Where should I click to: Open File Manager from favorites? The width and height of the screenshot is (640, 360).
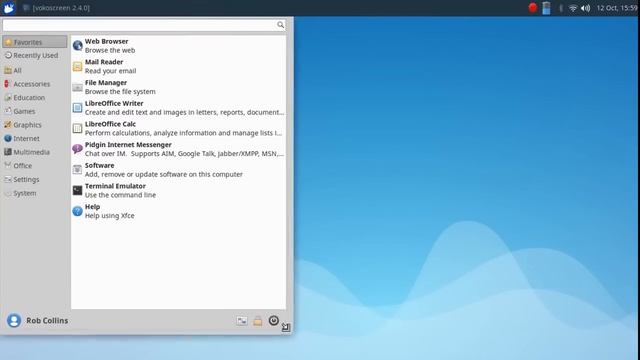[x=178, y=87]
